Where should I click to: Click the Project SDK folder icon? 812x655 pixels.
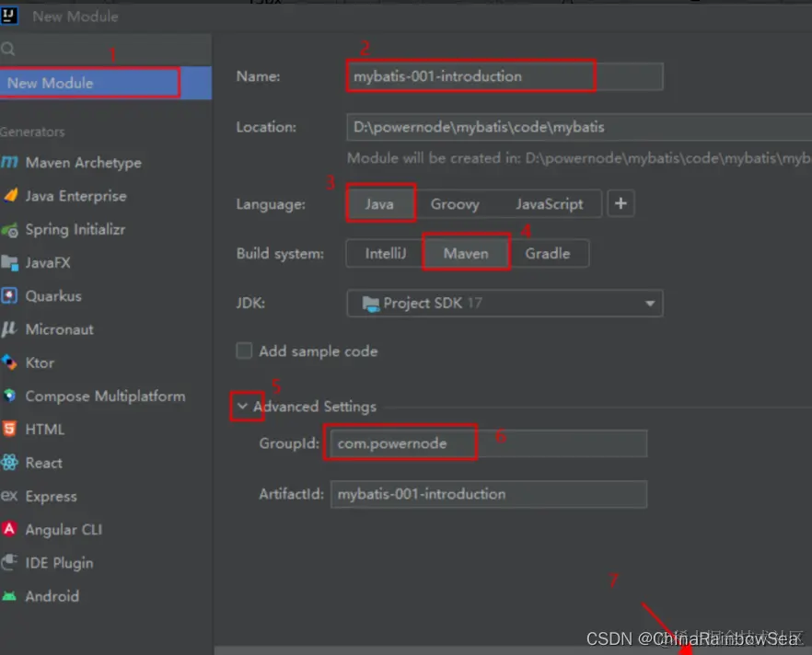371,304
